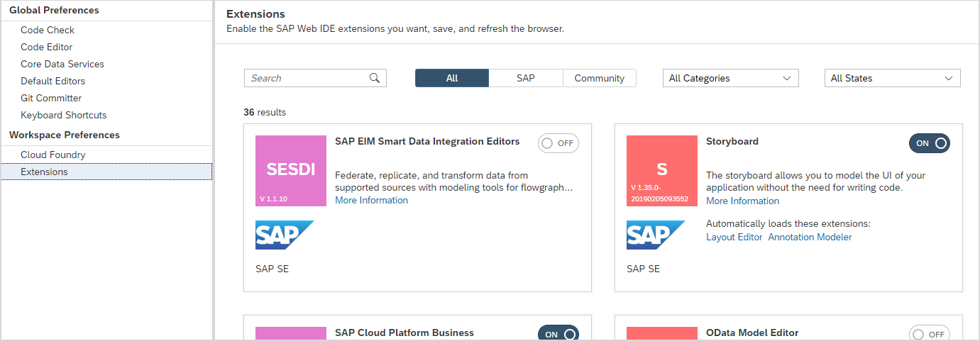Select the All filter tab

[452, 78]
